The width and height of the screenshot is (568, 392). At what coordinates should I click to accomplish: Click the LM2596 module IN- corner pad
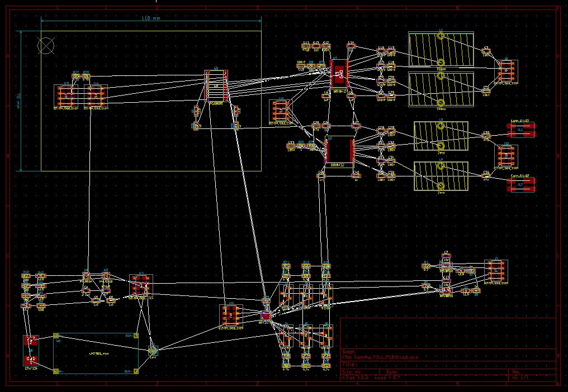[x=56, y=371]
